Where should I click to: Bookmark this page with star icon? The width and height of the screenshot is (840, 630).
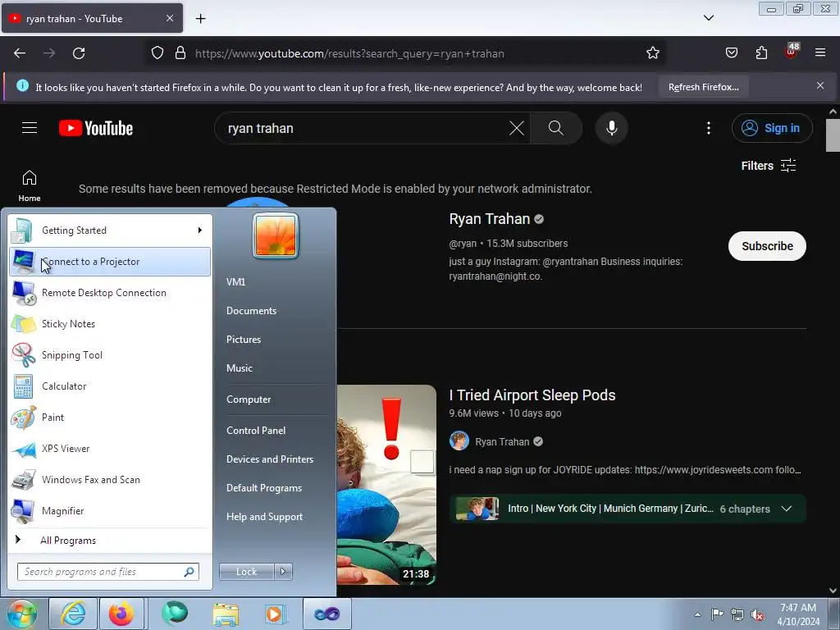652,53
